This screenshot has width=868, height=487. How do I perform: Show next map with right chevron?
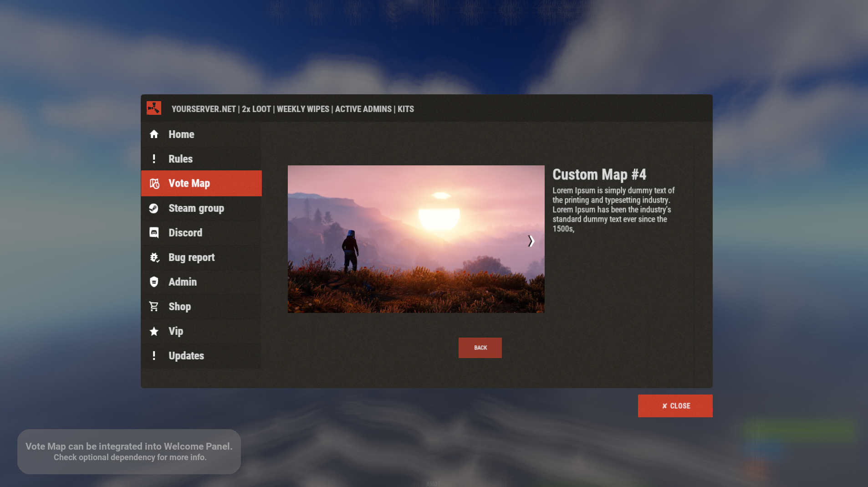[x=531, y=241]
